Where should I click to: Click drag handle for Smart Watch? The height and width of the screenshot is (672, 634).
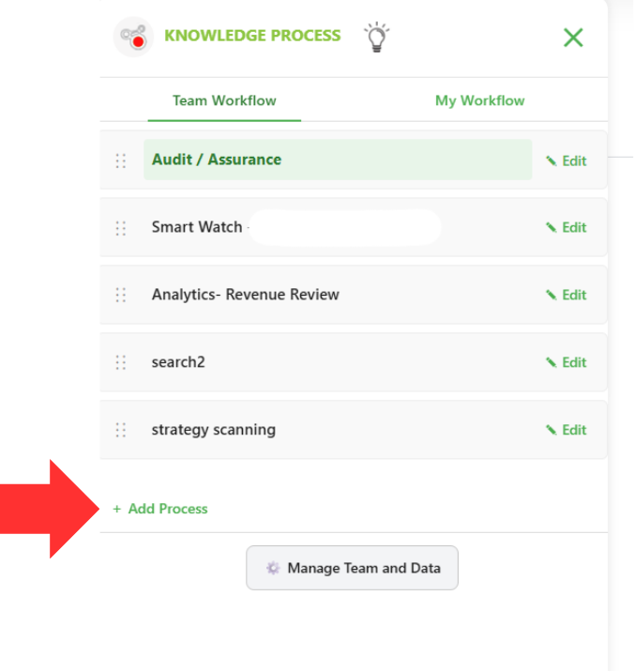pyautogui.click(x=120, y=228)
